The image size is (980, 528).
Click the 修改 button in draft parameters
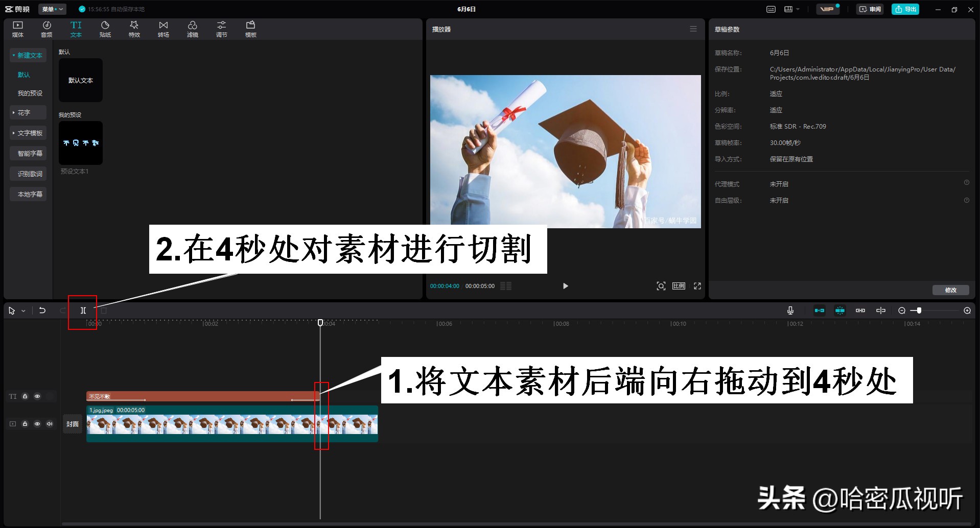click(951, 290)
